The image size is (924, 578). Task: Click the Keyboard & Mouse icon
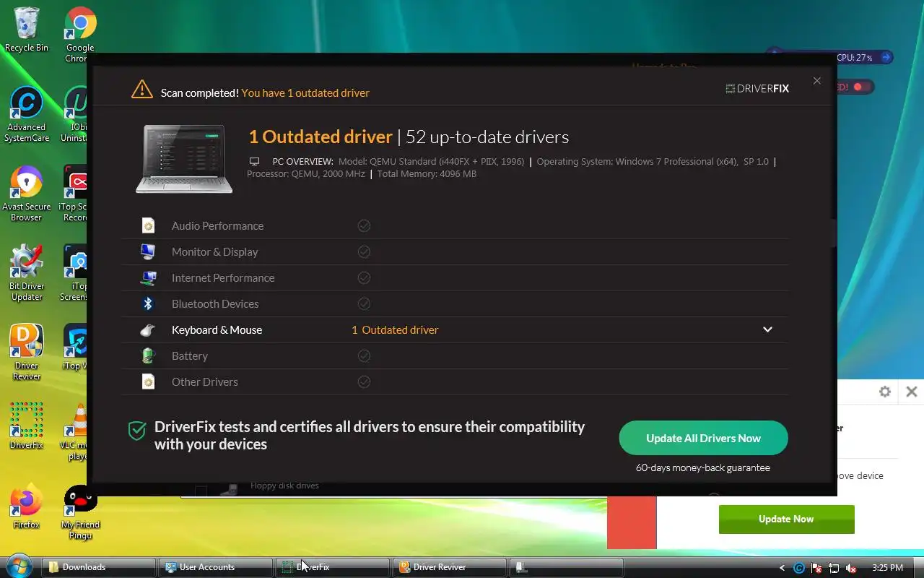(x=148, y=329)
